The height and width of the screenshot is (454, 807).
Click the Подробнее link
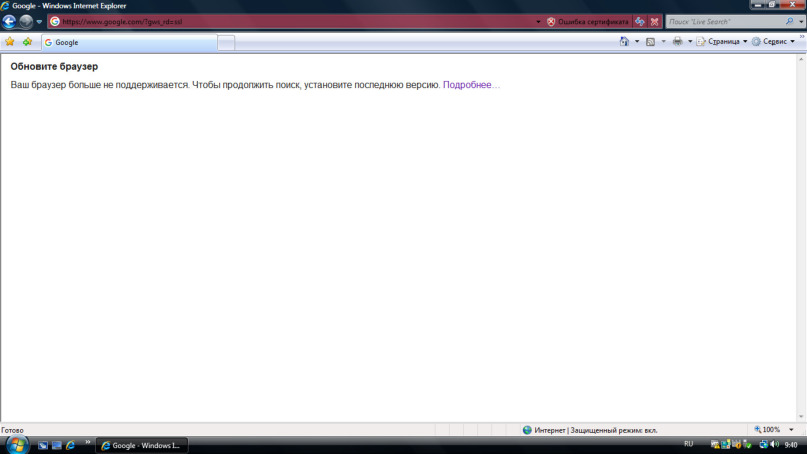coord(470,85)
